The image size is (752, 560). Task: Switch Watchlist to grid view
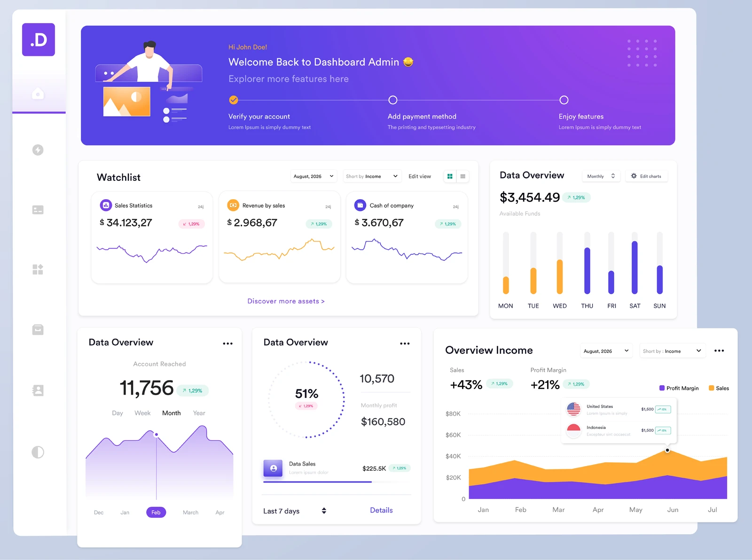[x=450, y=176]
